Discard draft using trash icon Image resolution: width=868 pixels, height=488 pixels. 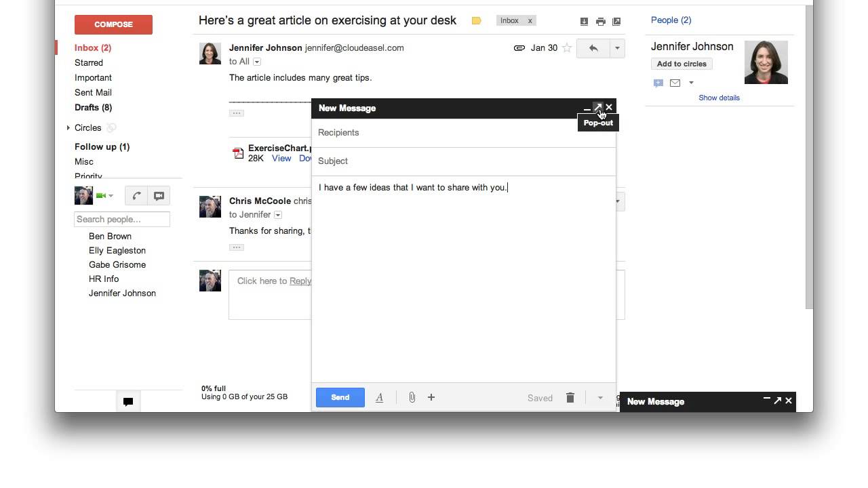click(x=570, y=398)
